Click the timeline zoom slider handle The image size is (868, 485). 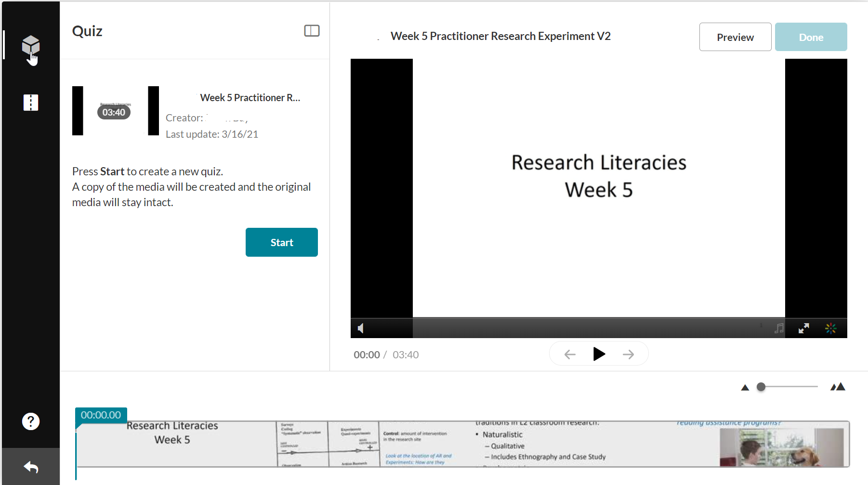[761, 387]
